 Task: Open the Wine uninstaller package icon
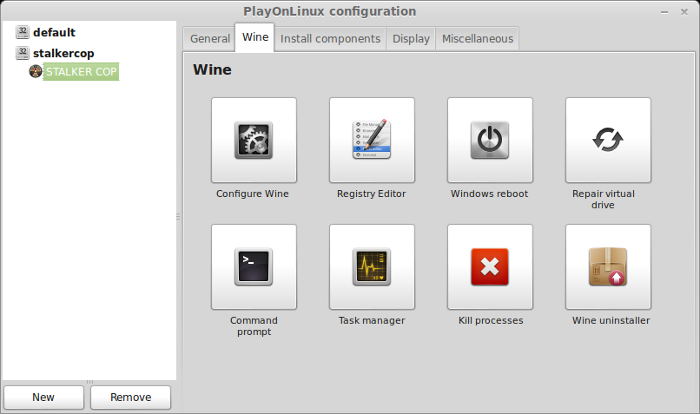coord(608,267)
